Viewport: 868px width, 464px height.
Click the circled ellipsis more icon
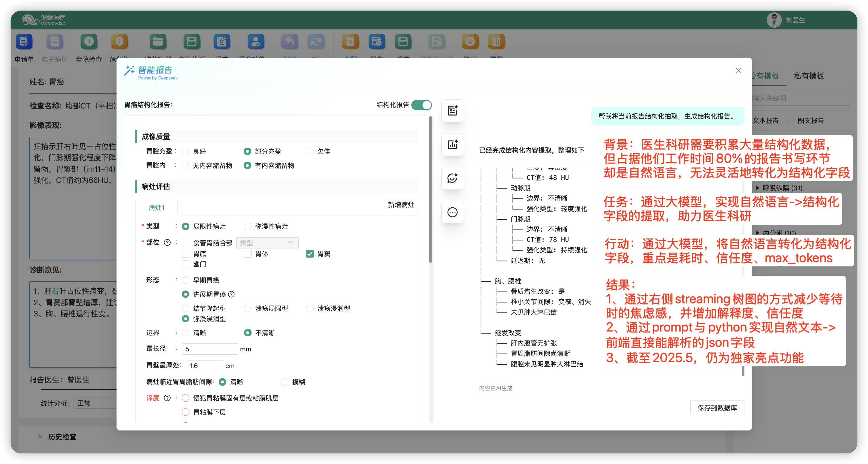click(453, 212)
